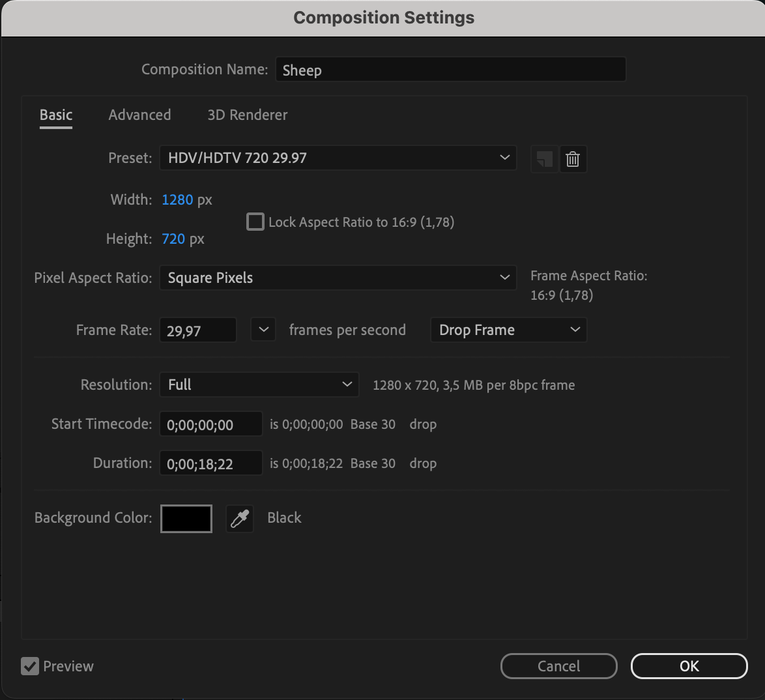This screenshot has height=700, width=765.
Task: Enable Lock Aspect Ratio checkbox
Action: click(x=255, y=222)
